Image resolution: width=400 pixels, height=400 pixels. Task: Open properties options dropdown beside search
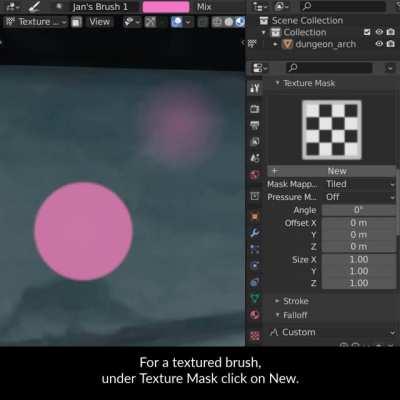(x=389, y=68)
